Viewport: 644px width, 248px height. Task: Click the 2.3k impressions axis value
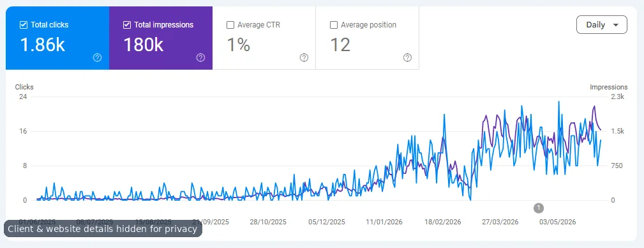click(618, 97)
